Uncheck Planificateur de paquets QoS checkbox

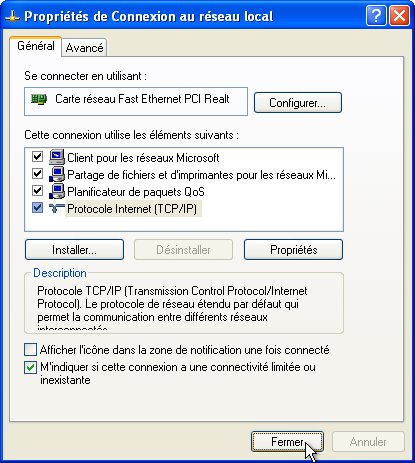coord(37,191)
